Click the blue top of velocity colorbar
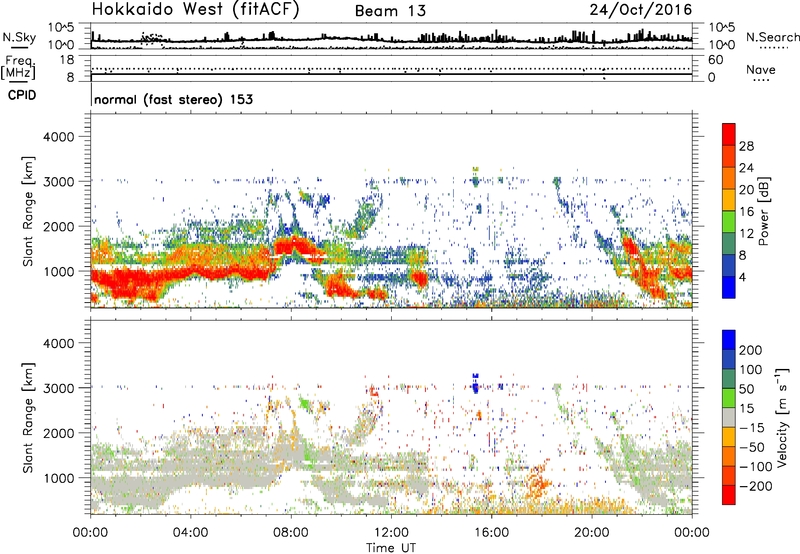Screen dimensions: 800x554 [729, 340]
